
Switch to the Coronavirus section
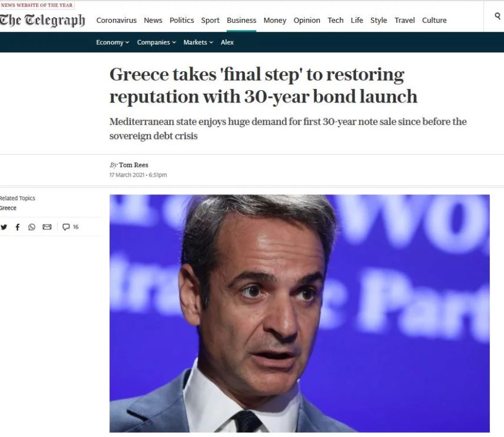(x=117, y=20)
